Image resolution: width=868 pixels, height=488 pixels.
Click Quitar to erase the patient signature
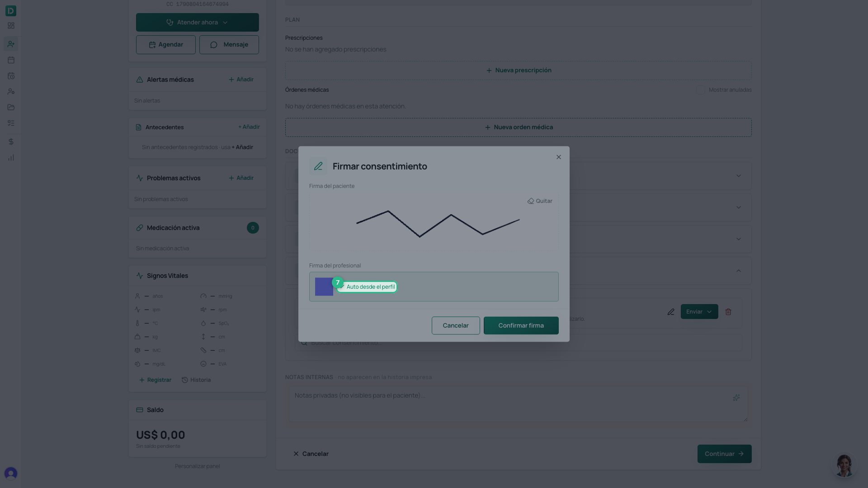click(x=540, y=201)
